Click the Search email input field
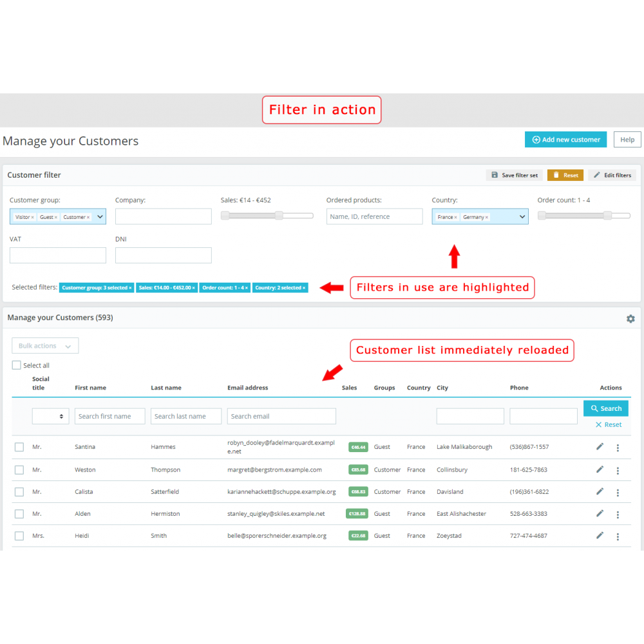Screen dimensions: 644x644 click(281, 416)
